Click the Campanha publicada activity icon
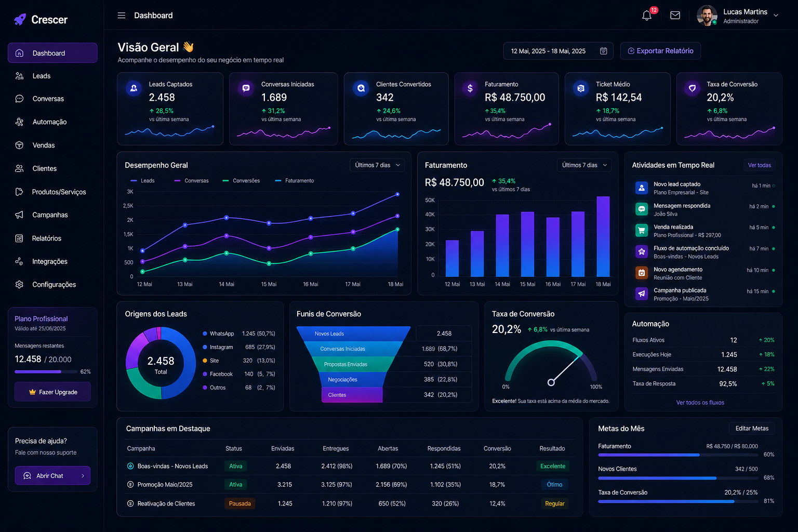Viewport: 798px width, 532px height. [642, 294]
